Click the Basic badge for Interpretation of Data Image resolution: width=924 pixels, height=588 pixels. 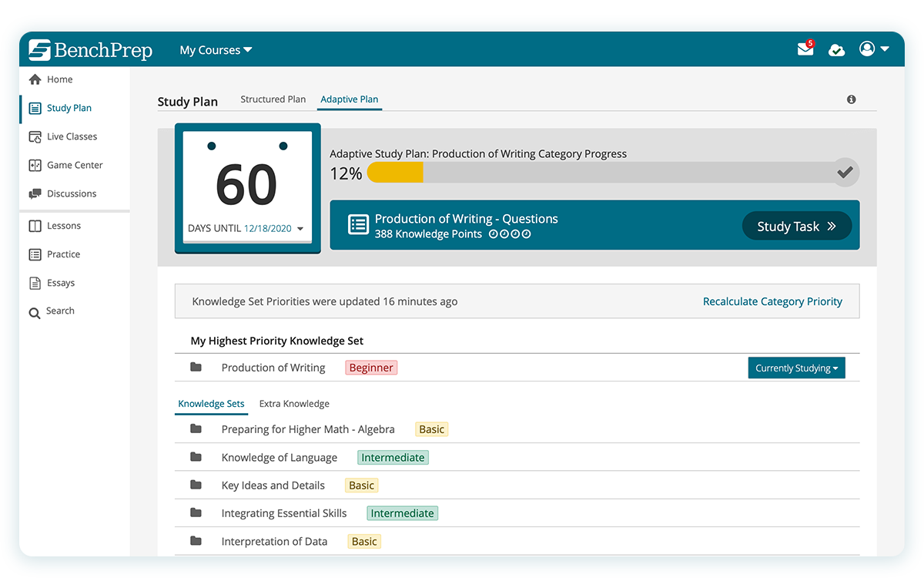pos(364,542)
